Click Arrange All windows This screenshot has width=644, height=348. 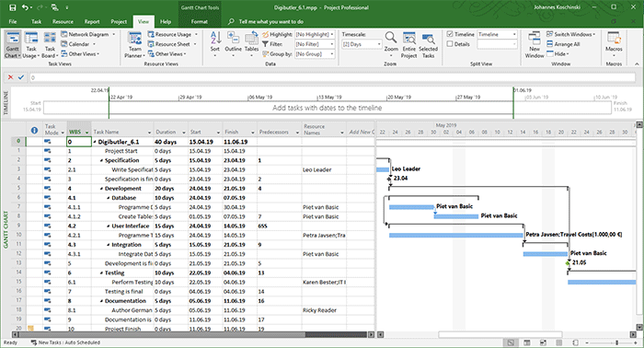point(563,44)
